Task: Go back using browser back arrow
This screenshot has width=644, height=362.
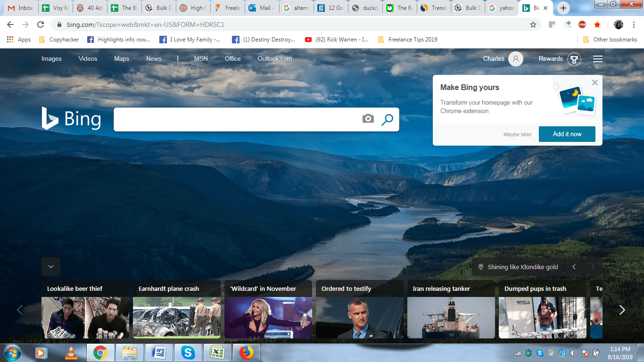Action: [x=10, y=25]
